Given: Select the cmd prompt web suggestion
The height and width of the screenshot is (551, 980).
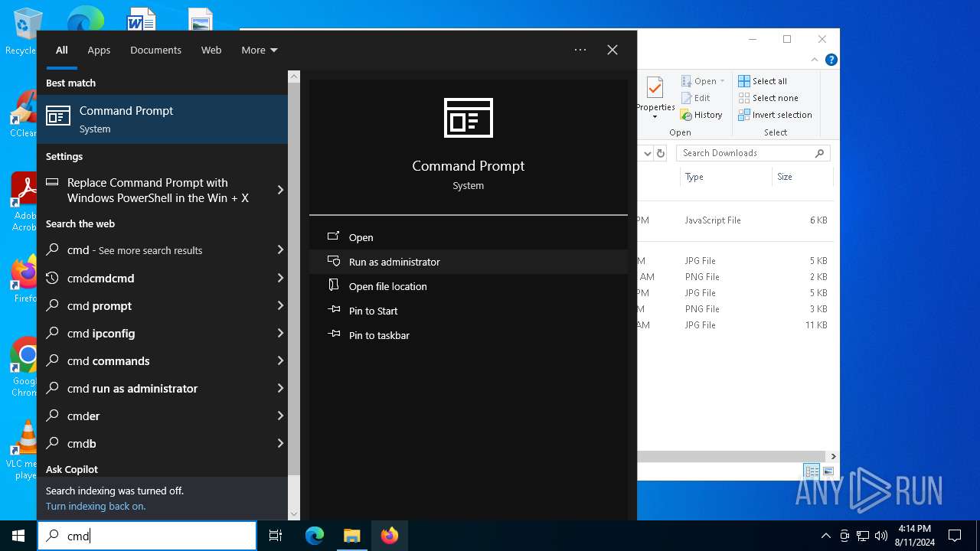Looking at the screenshot, I should click(153, 305).
